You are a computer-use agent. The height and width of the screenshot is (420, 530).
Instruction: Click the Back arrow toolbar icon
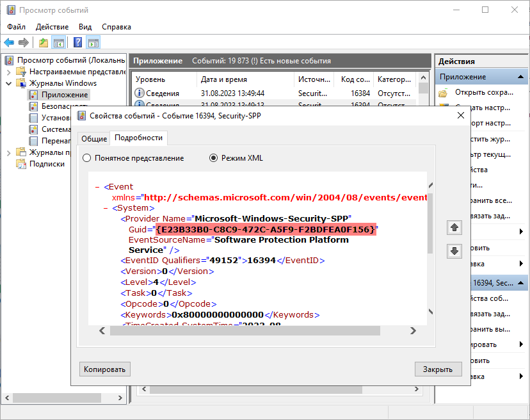(9, 43)
